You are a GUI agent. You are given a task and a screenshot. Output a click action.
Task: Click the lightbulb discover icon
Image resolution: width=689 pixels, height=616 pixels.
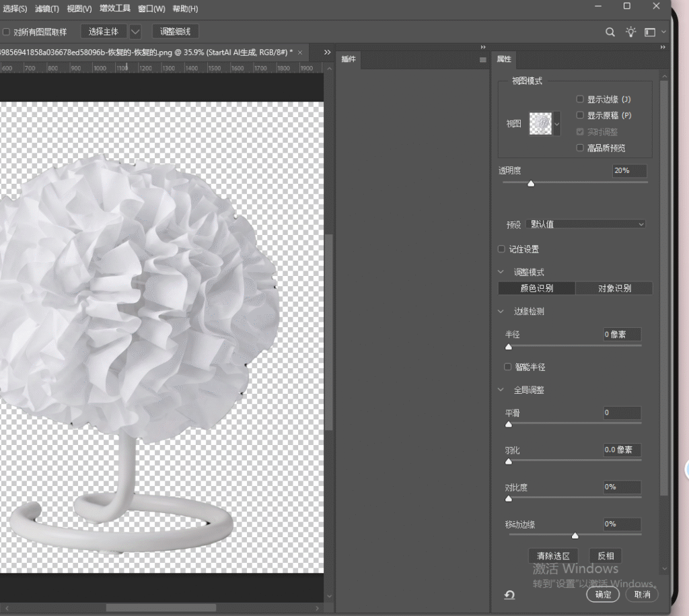(630, 32)
